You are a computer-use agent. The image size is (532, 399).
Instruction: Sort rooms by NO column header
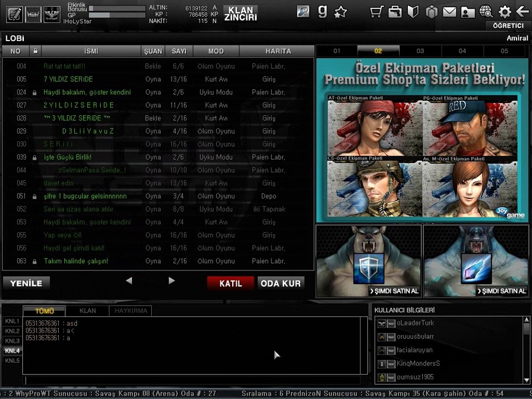point(16,51)
